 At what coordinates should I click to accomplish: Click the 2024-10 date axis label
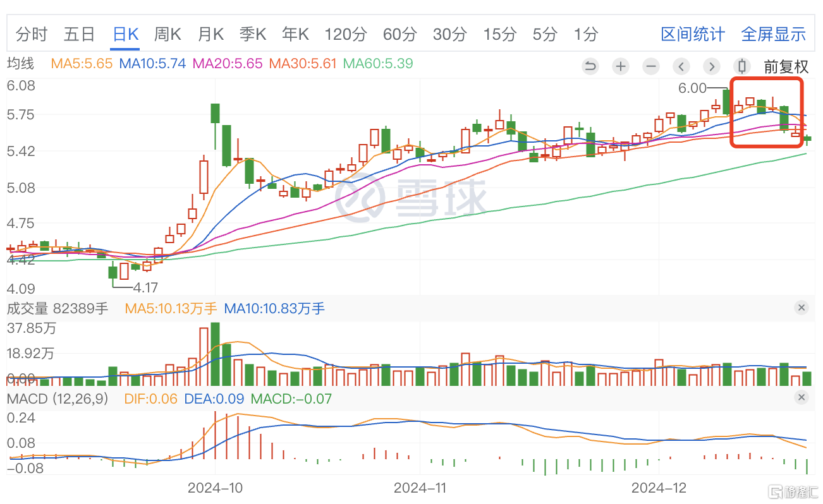pyautogui.click(x=215, y=488)
